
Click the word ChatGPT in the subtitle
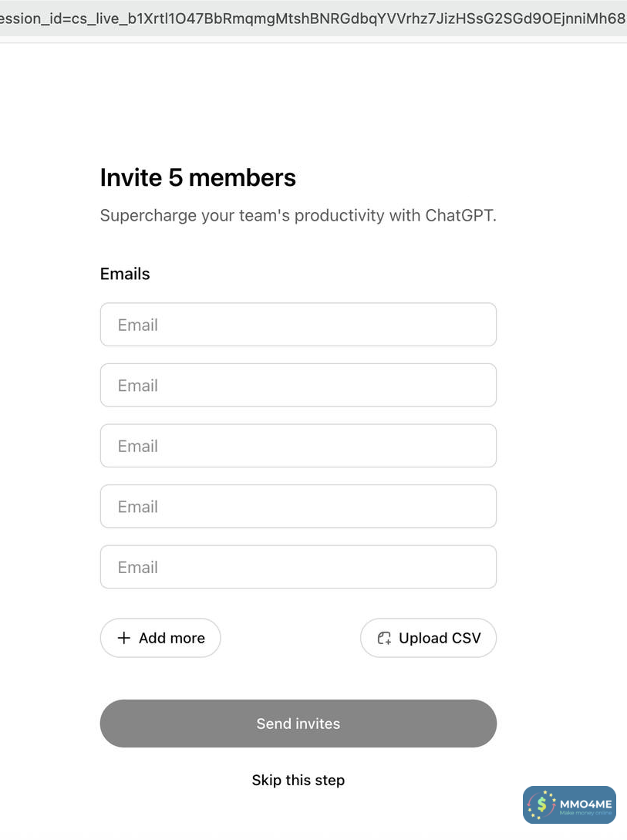(x=460, y=215)
